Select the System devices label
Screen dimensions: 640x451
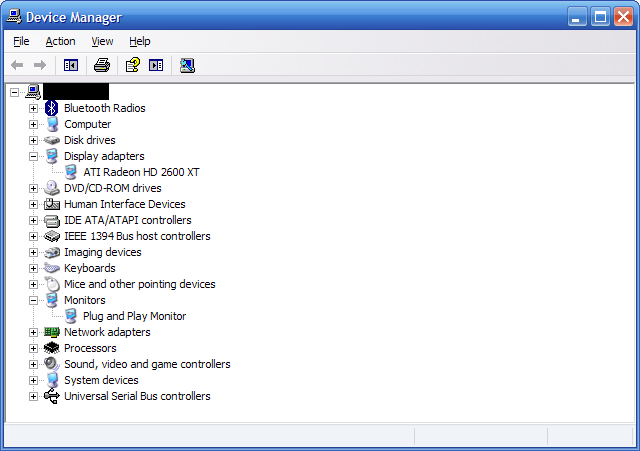click(x=101, y=380)
